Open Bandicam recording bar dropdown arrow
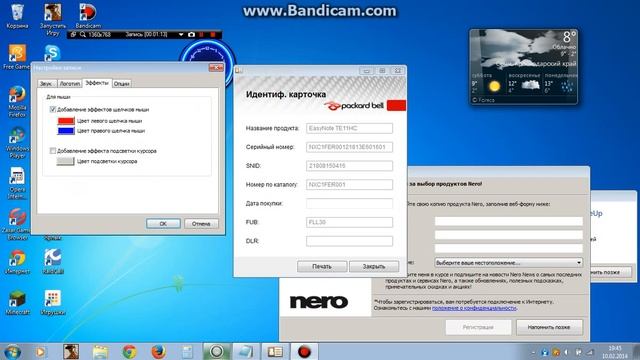 [x=181, y=35]
